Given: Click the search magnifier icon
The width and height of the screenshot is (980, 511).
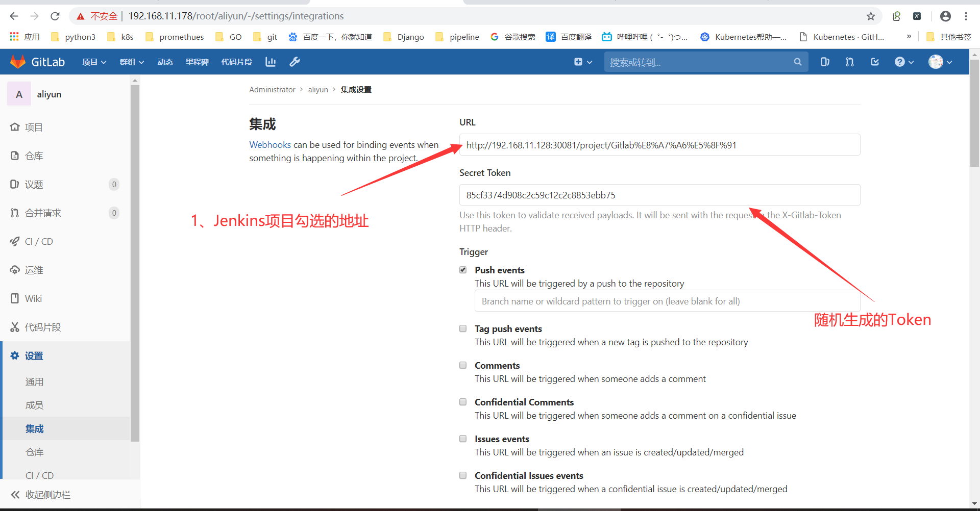Looking at the screenshot, I should point(798,62).
